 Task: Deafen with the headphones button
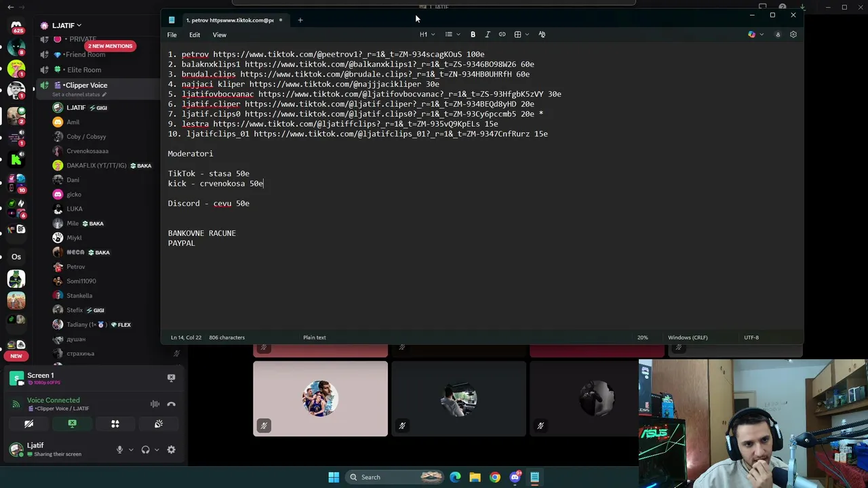[x=145, y=449]
